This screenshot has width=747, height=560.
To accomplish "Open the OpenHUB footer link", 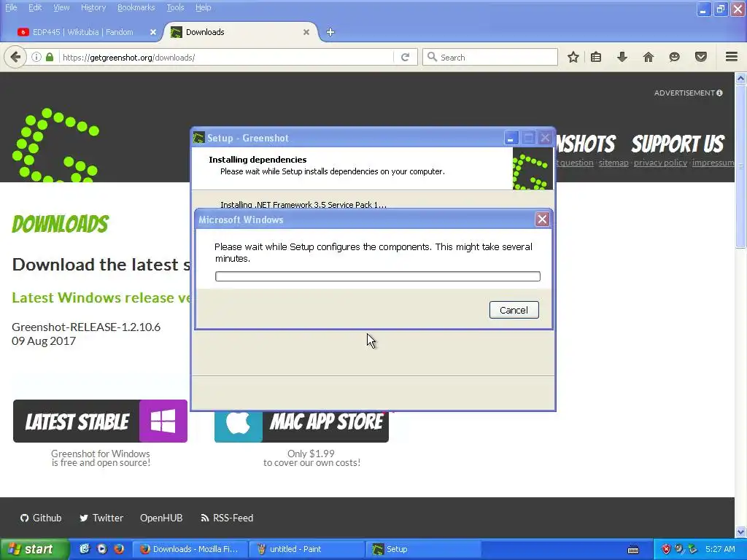I will coord(161,518).
